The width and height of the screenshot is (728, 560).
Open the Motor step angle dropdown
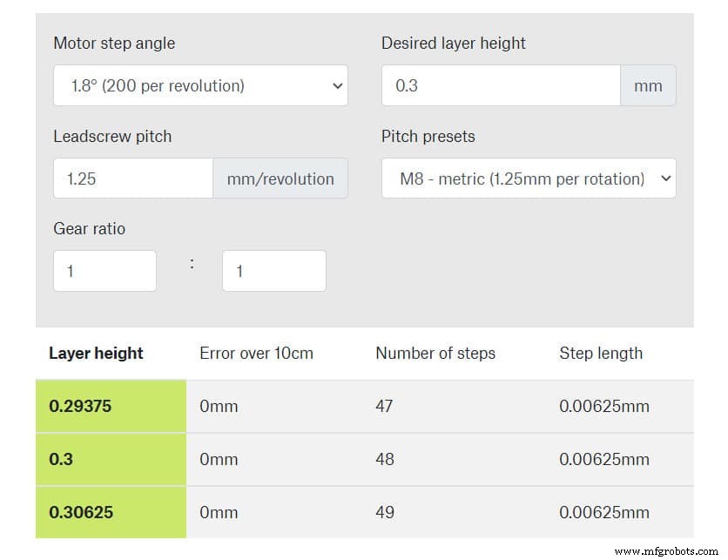[200, 85]
